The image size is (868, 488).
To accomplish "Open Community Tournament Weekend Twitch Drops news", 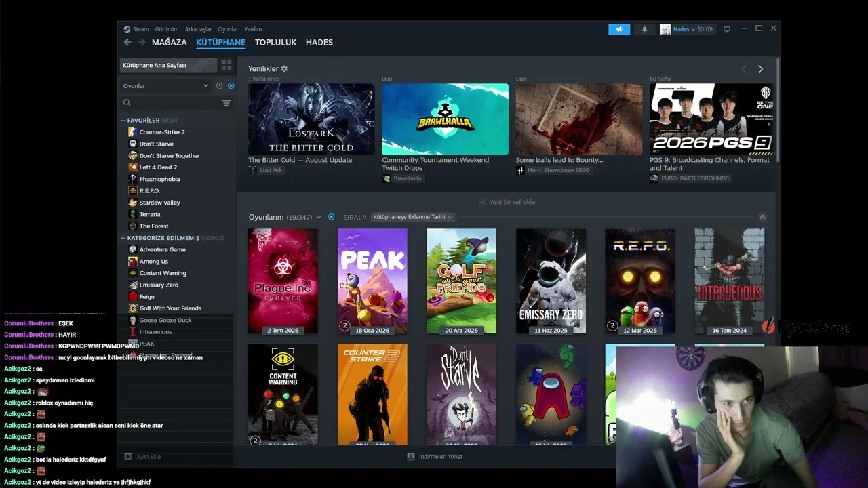I will tap(435, 164).
